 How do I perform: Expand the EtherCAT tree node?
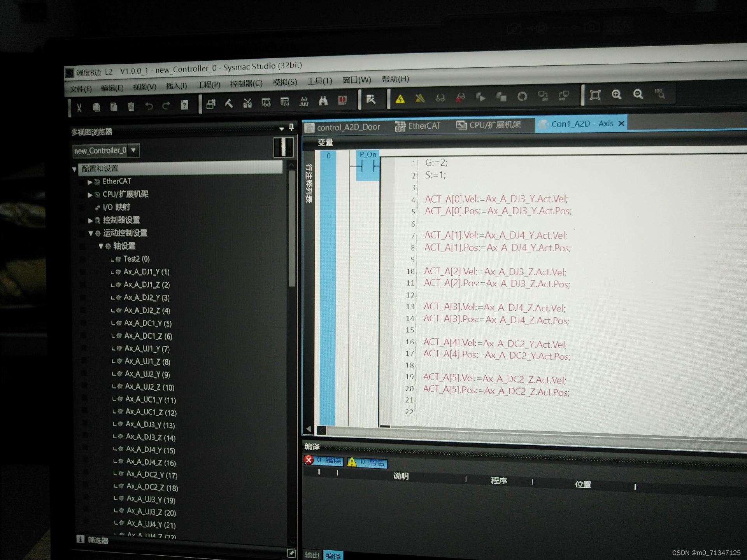tap(90, 182)
